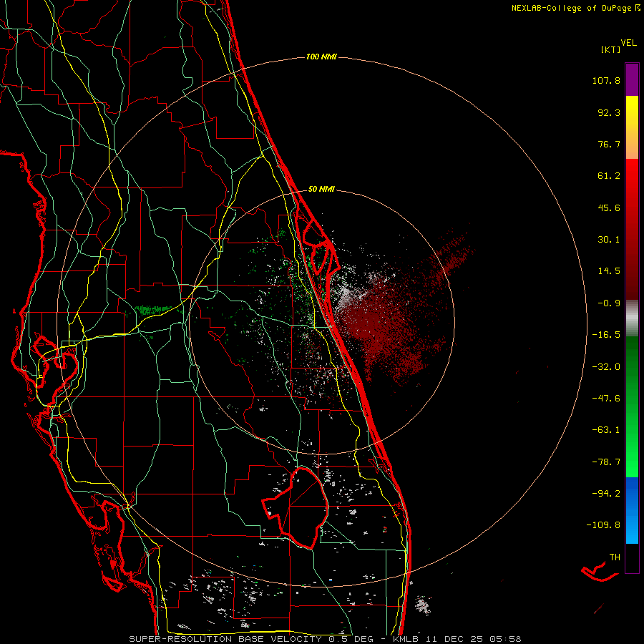Viewport: 644px width, 644px height.
Task: Click the 92.3 velocity scale value
Action: pos(609,112)
